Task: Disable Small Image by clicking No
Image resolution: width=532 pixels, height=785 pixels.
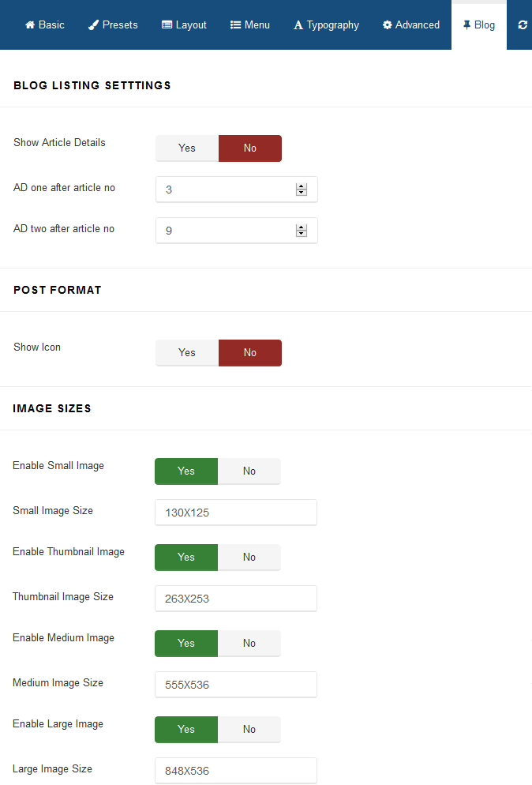Action: 249,471
